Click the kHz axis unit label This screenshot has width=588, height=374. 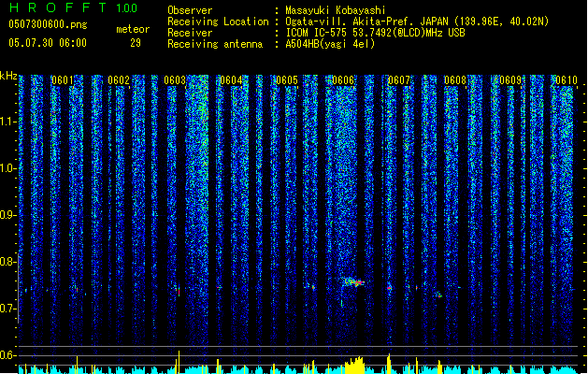[x=8, y=76]
